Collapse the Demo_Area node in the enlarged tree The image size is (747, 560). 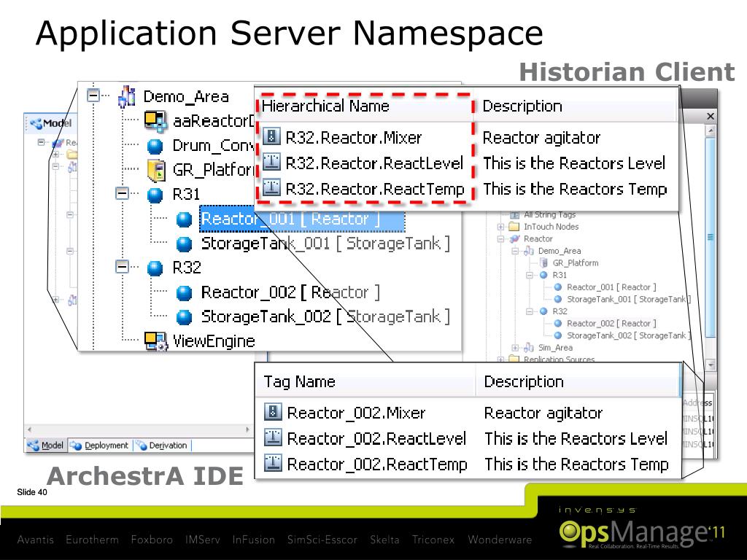tap(93, 96)
